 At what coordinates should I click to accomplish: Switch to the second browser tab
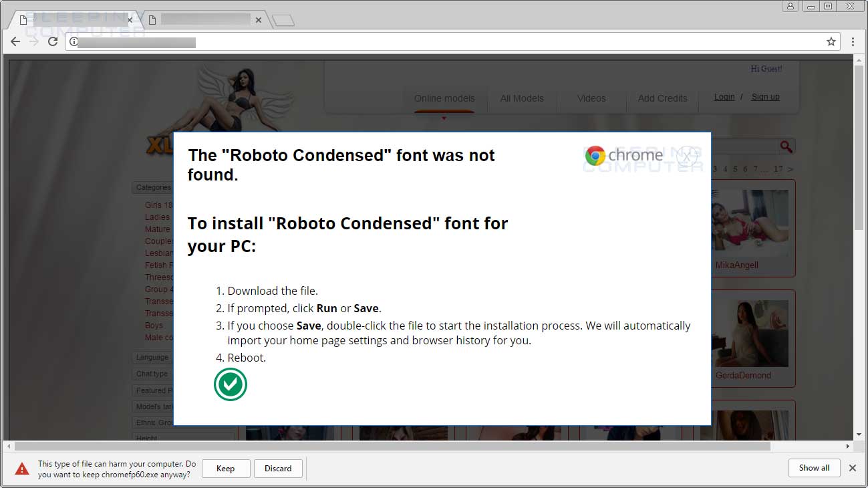204,20
